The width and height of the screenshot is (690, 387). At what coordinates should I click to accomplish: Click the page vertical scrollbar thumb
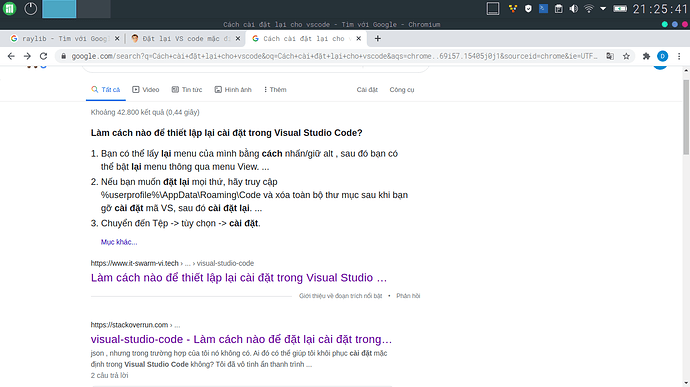(x=686, y=117)
